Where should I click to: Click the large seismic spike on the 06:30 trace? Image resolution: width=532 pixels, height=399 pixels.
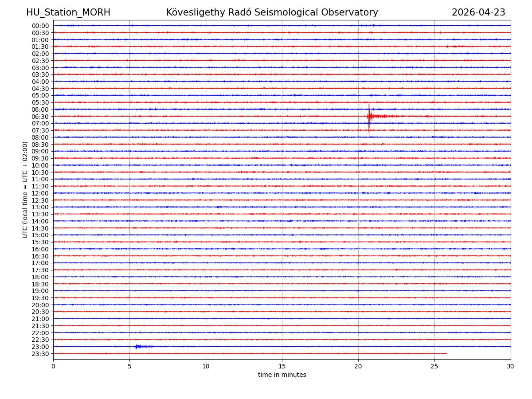point(369,117)
